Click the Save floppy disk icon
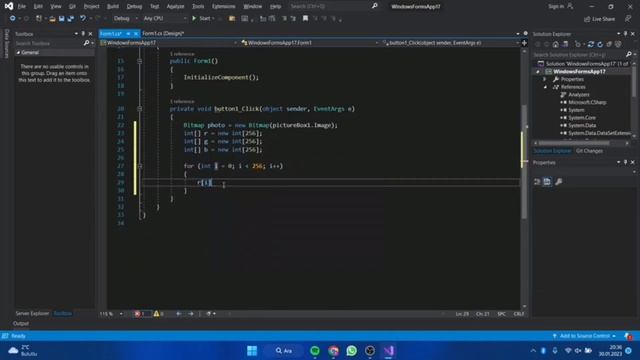The width and height of the screenshot is (640, 360). (x=61, y=18)
